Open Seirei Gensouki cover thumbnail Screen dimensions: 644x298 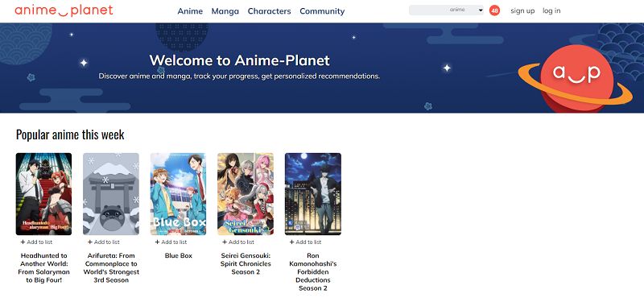pos(246,194)
